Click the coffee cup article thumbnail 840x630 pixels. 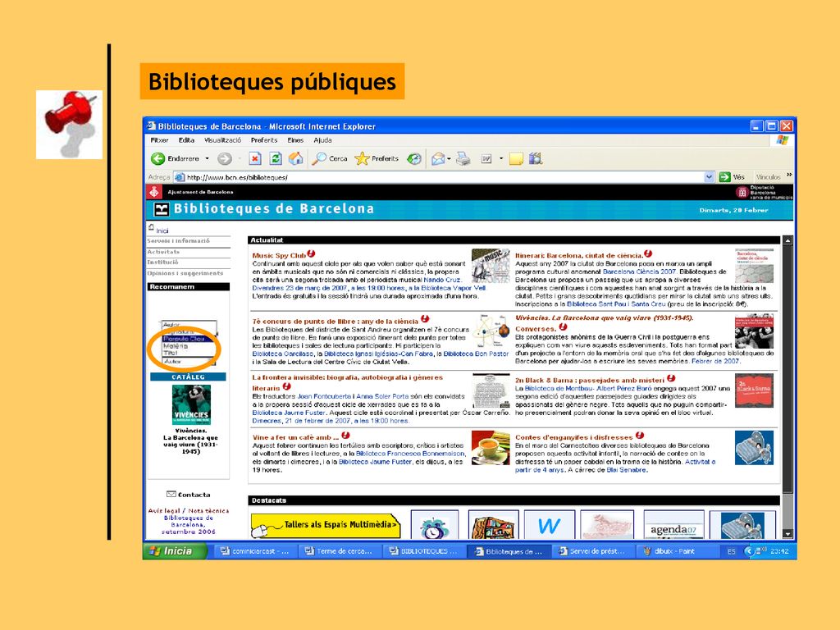point(491,448)
